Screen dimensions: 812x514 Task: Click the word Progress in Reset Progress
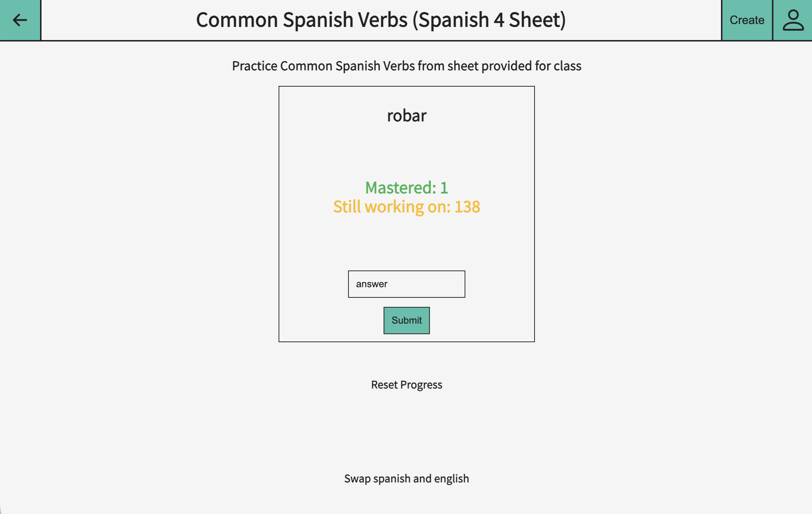click(421, 385)
